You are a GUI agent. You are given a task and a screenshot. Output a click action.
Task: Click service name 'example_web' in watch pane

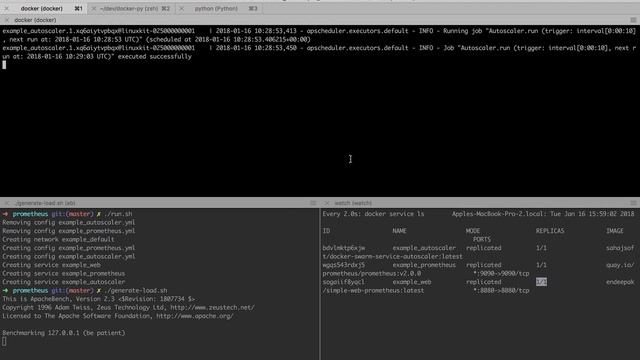tap(412, 282)
